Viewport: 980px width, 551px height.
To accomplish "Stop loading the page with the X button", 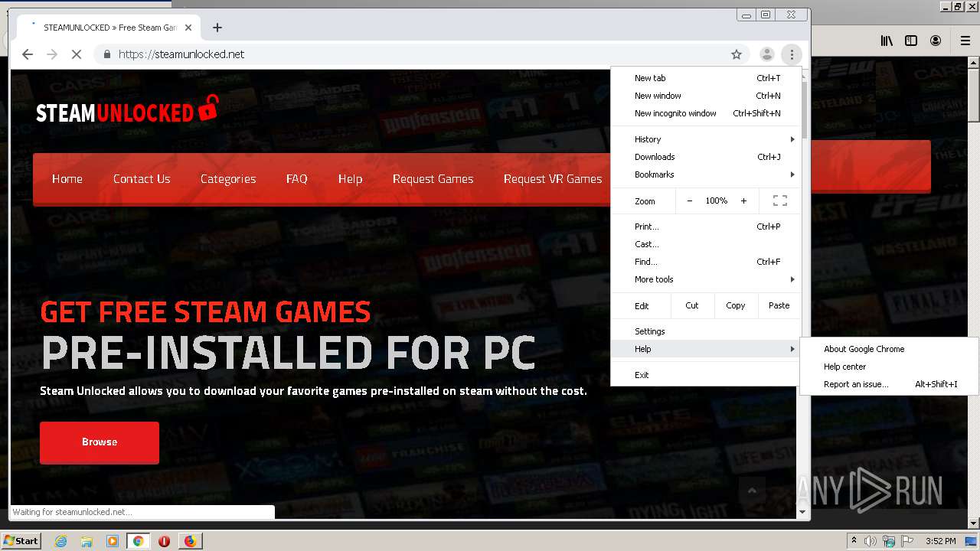I will [77, 54].
